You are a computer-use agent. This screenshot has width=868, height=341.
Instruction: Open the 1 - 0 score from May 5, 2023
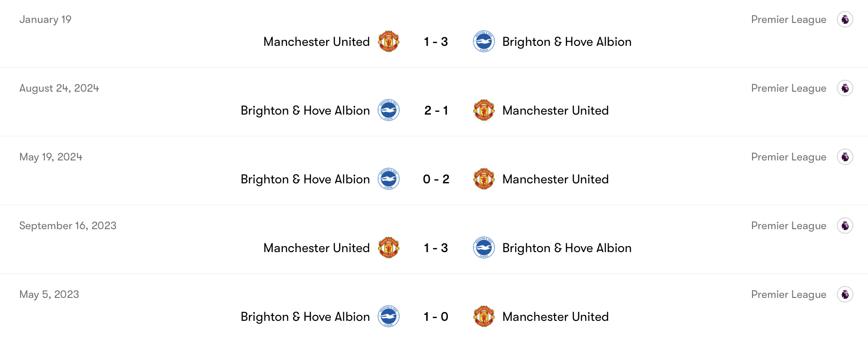tap(436, 317)
